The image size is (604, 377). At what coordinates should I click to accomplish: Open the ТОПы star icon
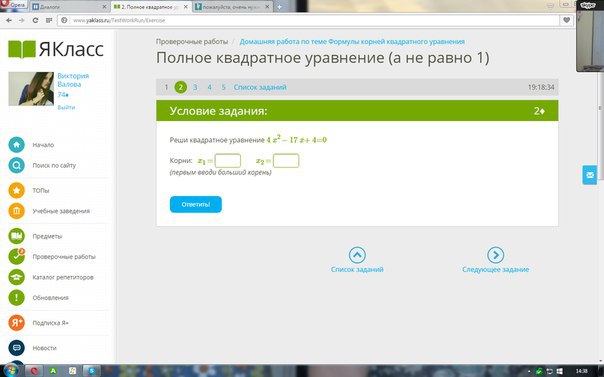click(17, 190)
